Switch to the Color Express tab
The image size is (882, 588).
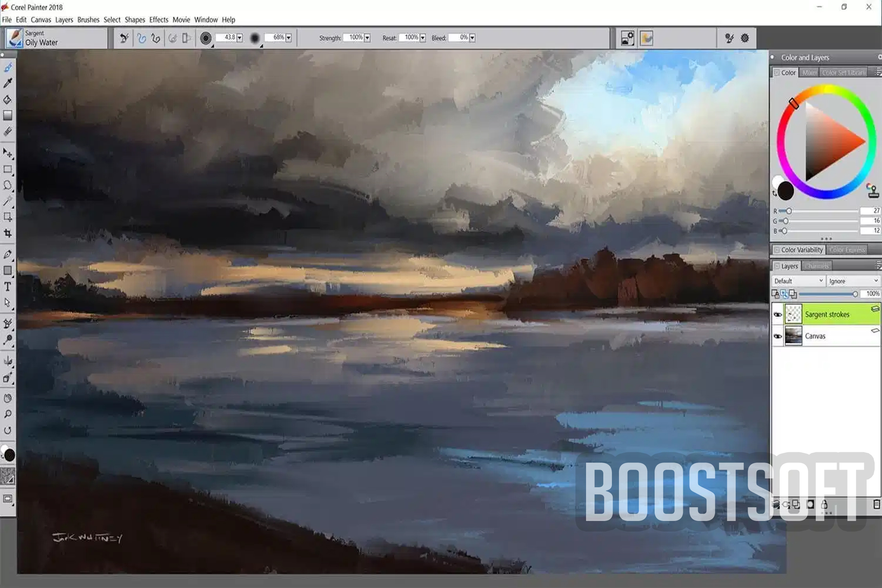(847, 250)
